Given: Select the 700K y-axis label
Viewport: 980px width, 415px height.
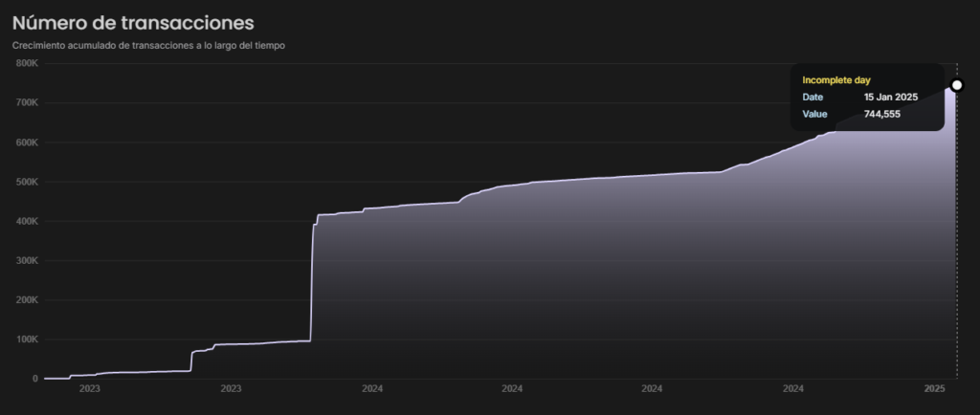Looking at the screenshot, I should (26, 102).
